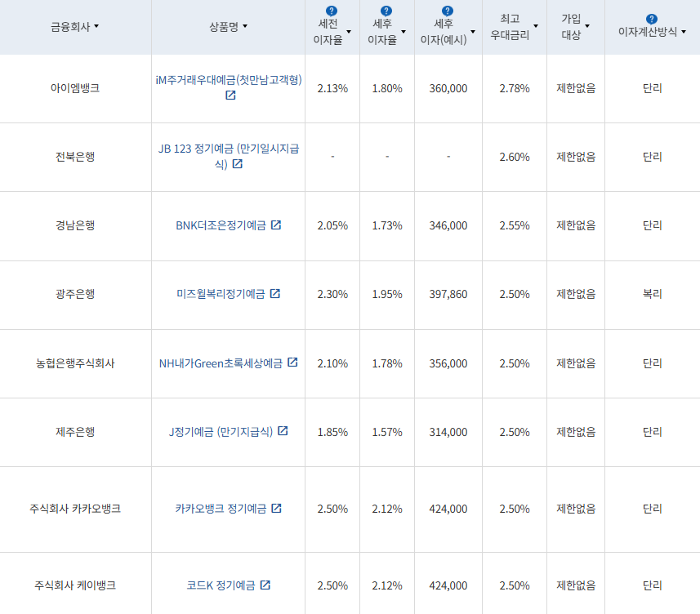Click the 제주은행 bank name cell
The image size is (700, 614).
75,432
